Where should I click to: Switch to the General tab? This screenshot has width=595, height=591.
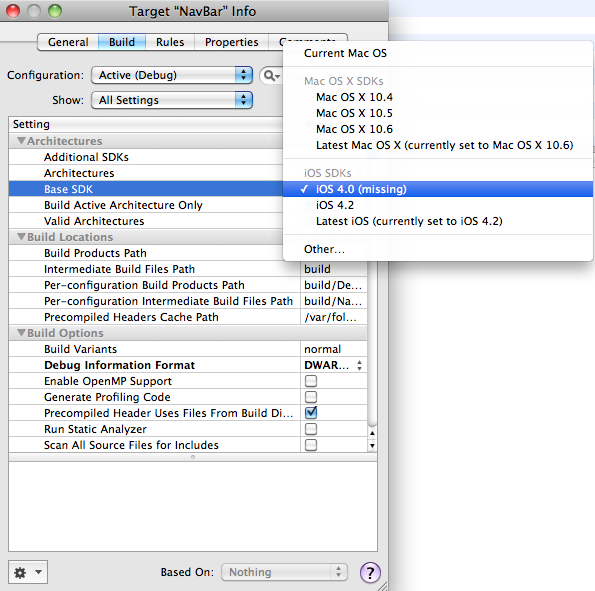(68, 42)
